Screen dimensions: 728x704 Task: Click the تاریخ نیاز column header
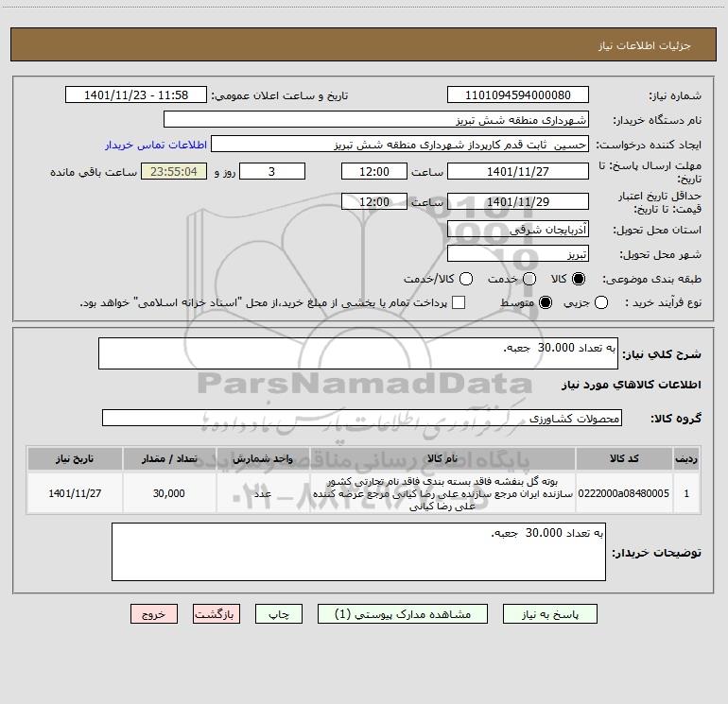pyautogui.click(x=75, y=459)
